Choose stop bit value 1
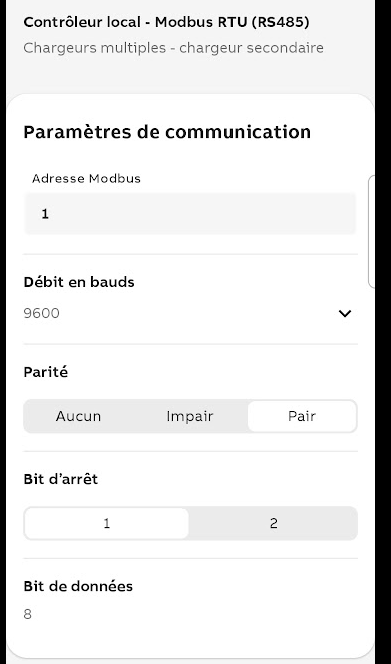Image resolution: width=391 pixels, height=664 pixels. tap(106, 523)
